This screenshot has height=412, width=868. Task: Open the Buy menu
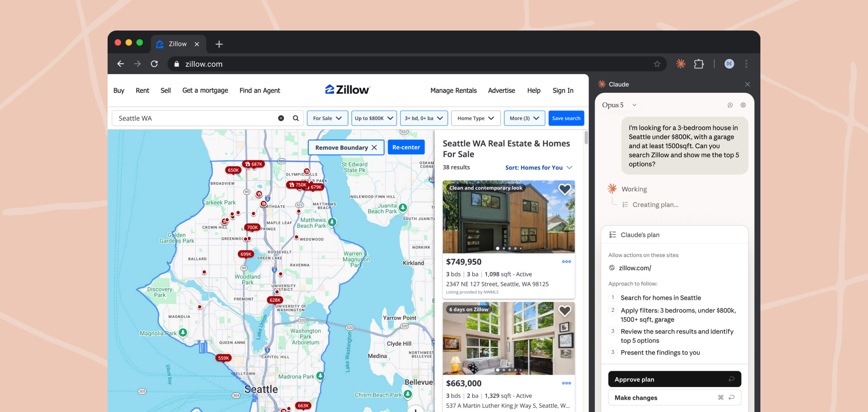(119, 90)
